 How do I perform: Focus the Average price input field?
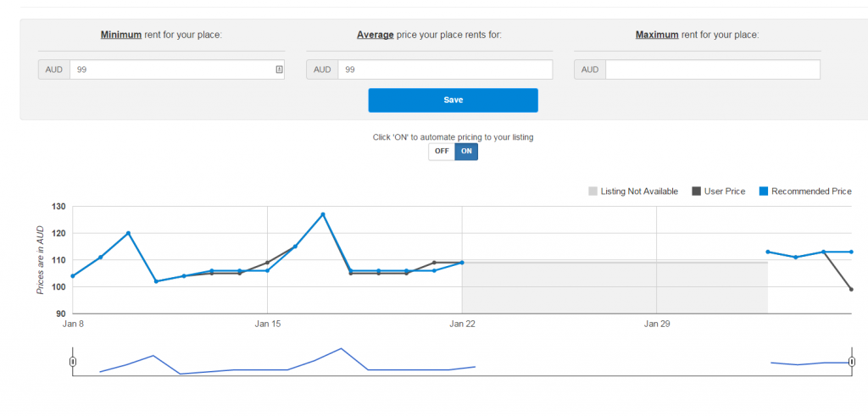pos(445,69)
